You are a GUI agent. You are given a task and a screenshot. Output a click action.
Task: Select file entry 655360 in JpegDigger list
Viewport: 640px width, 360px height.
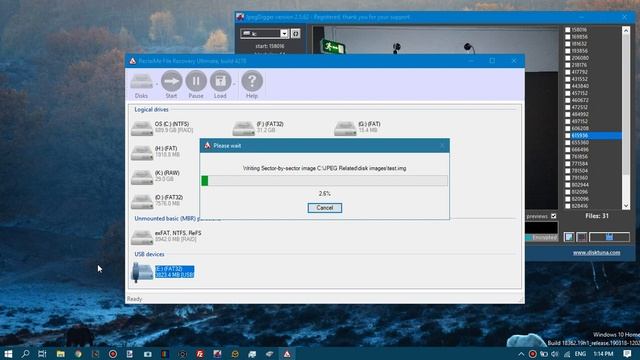[x=580, y=142]
